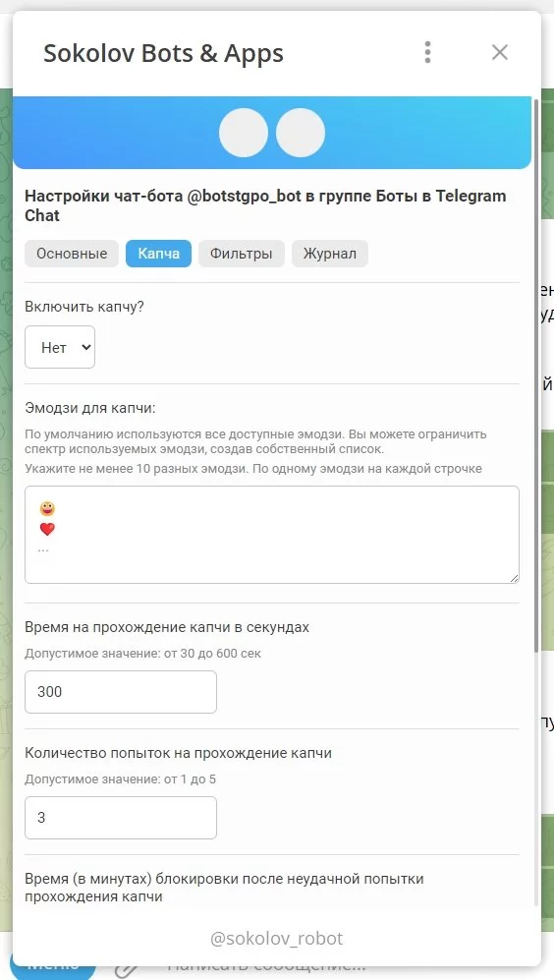This screenshot has height=980, width=554.
Task: Click the right circle avatar in the banner
Action: point(301,133)
